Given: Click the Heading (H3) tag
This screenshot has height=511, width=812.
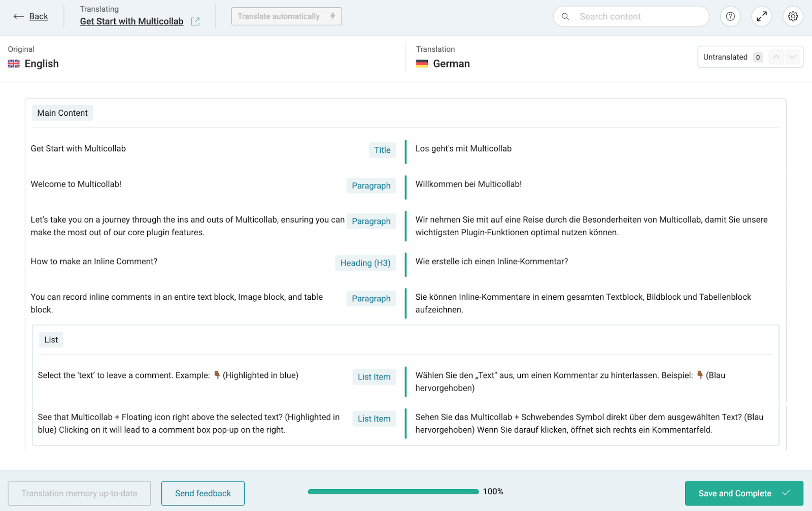Looking at the screenshot, I should pos(365,263).
